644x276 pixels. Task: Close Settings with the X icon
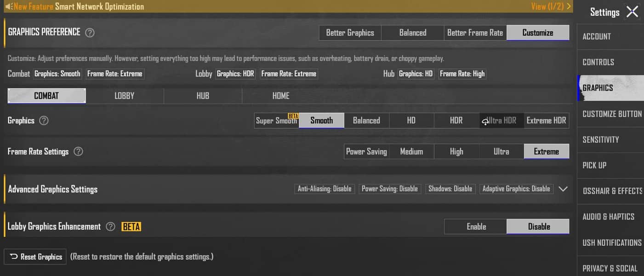click(x=633, y=12)
